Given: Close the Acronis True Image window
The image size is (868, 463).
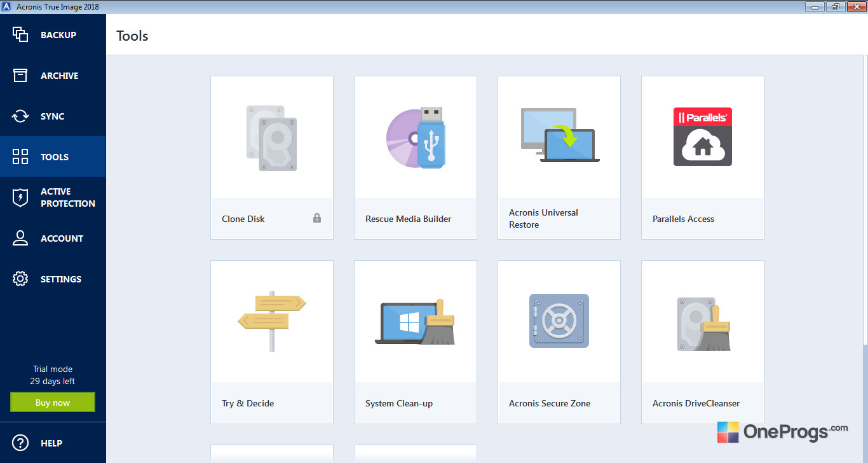Looking at the screenshot, I should 855,6.
